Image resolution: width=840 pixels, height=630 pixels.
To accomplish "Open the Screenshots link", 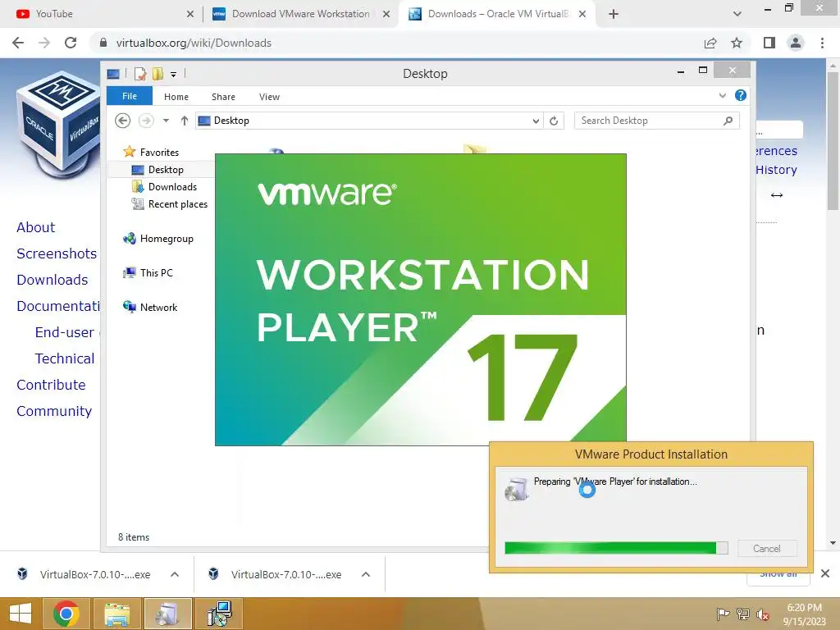I will (57, 253).
